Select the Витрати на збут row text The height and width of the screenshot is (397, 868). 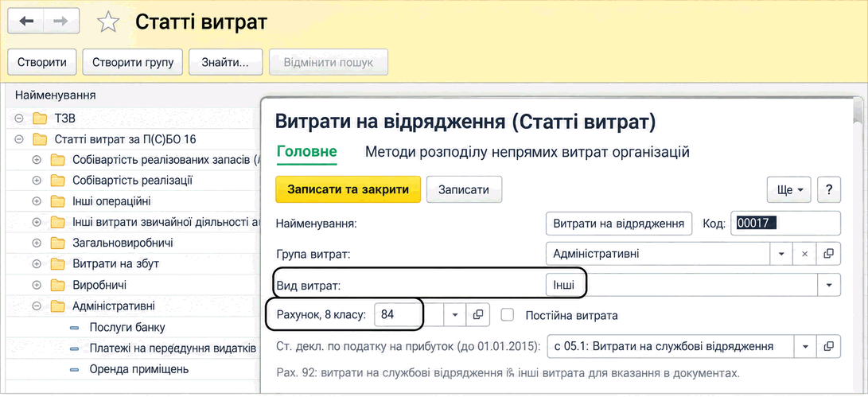(x=115, y=263)
